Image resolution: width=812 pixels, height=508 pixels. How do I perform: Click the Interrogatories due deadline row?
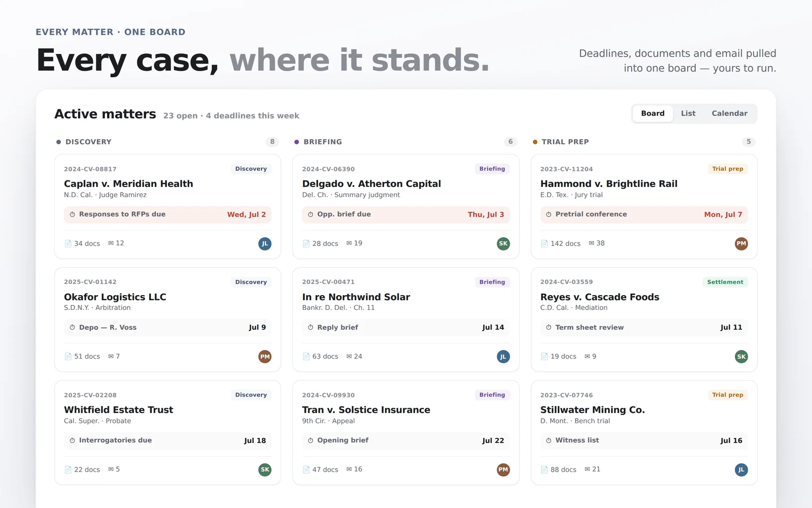[x=167, y=440]
